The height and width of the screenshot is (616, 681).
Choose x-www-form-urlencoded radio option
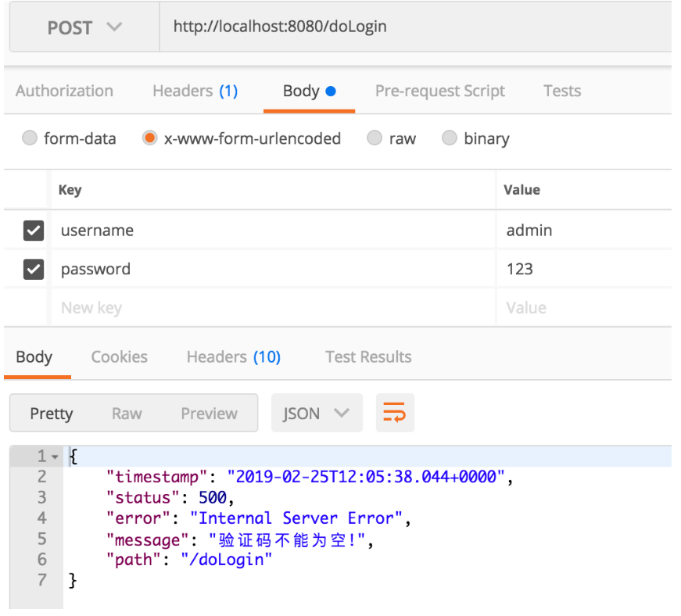pos(151,140)
